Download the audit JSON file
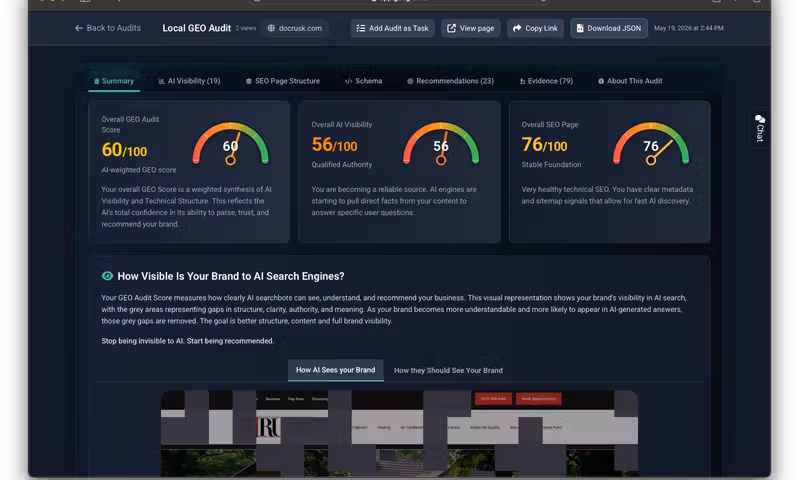Screen dimensions: 800x480 pyautogui.click(x=609, y=28)
